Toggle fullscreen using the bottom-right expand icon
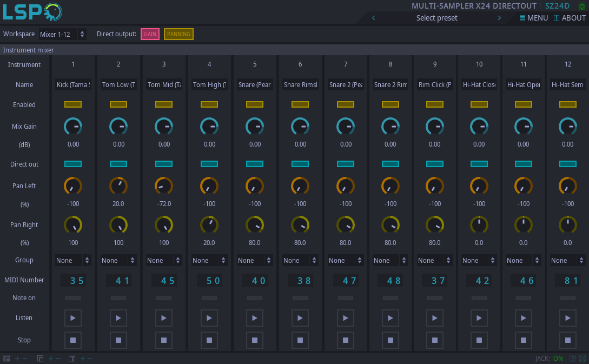This screenshot has height=364, width=589. coord(583,358)
